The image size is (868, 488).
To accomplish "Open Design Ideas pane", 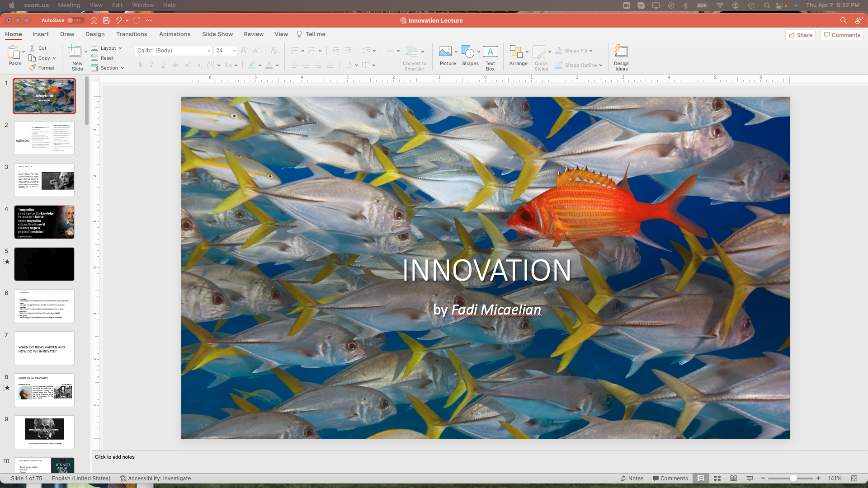I will click(621, 52).
